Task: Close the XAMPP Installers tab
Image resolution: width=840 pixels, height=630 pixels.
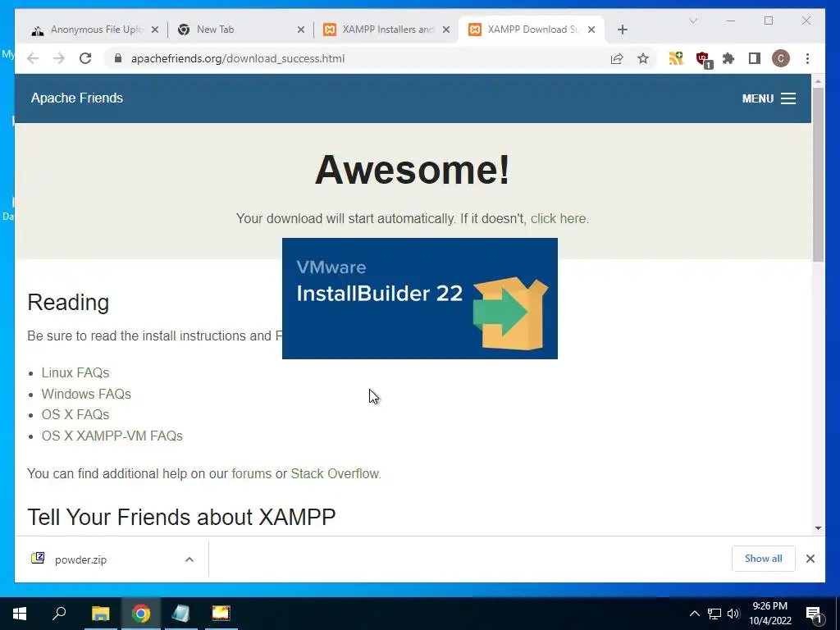Action: [445, 30]
